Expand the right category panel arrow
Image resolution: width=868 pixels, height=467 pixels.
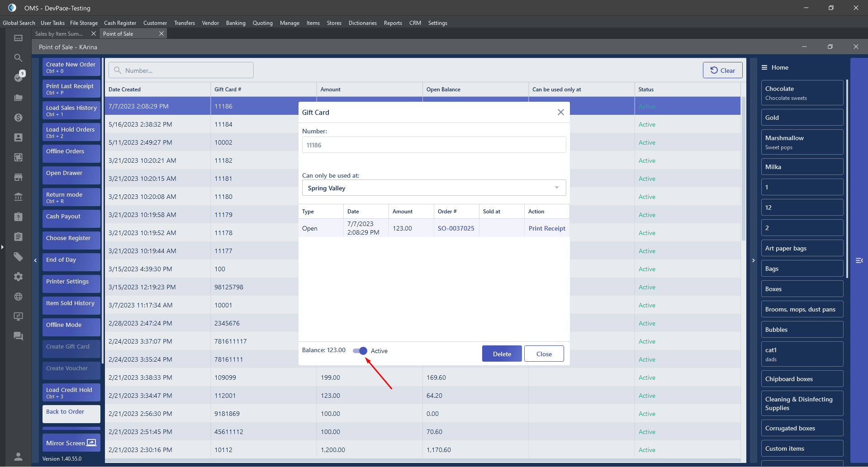(753, 260)
